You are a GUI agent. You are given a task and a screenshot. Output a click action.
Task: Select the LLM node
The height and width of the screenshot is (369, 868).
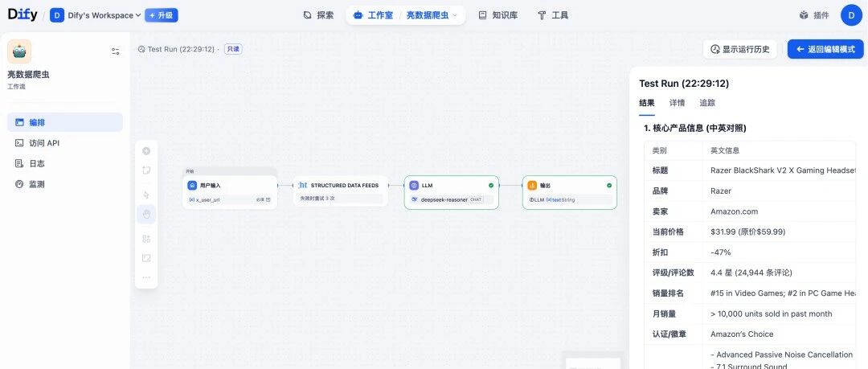click(x=451, y=192)
